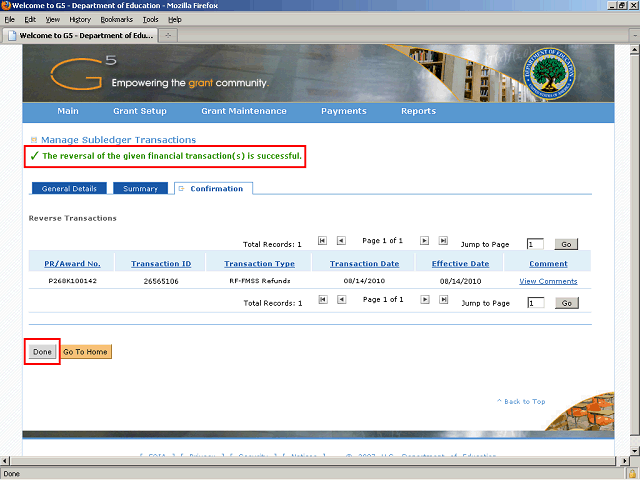Viewport: 640px width, 480px height.
Task: Go to last page in bottom pagination
Action: click(x=444, y=300)
